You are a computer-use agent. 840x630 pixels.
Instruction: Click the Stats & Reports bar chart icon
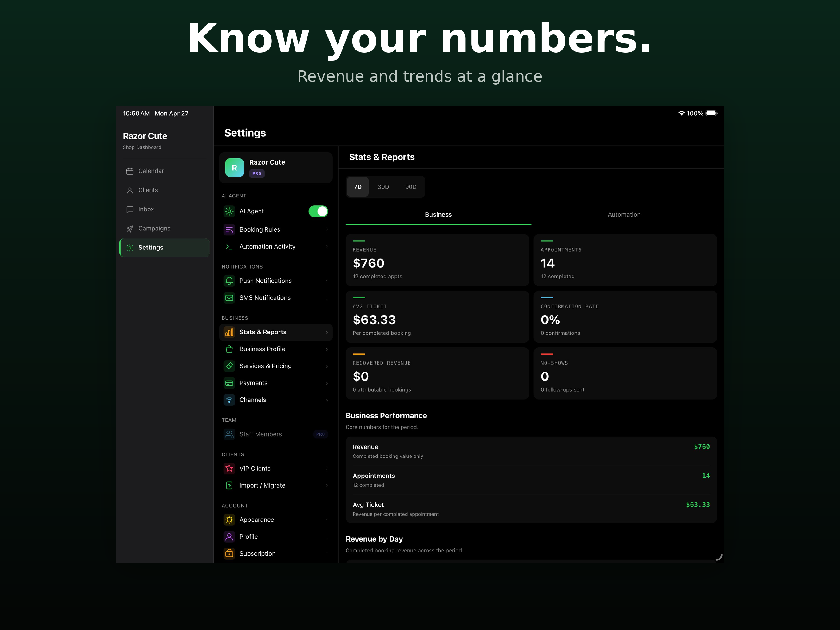pyautogui.click(x=229, y=332)
